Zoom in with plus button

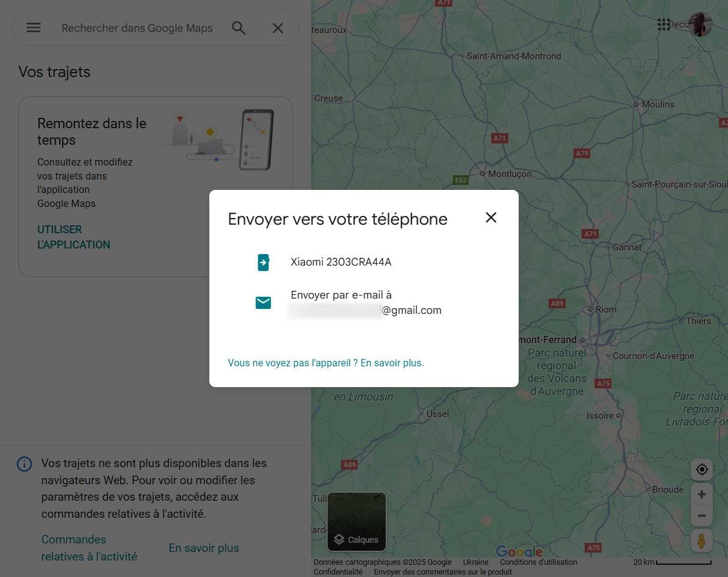click(702, 495)
